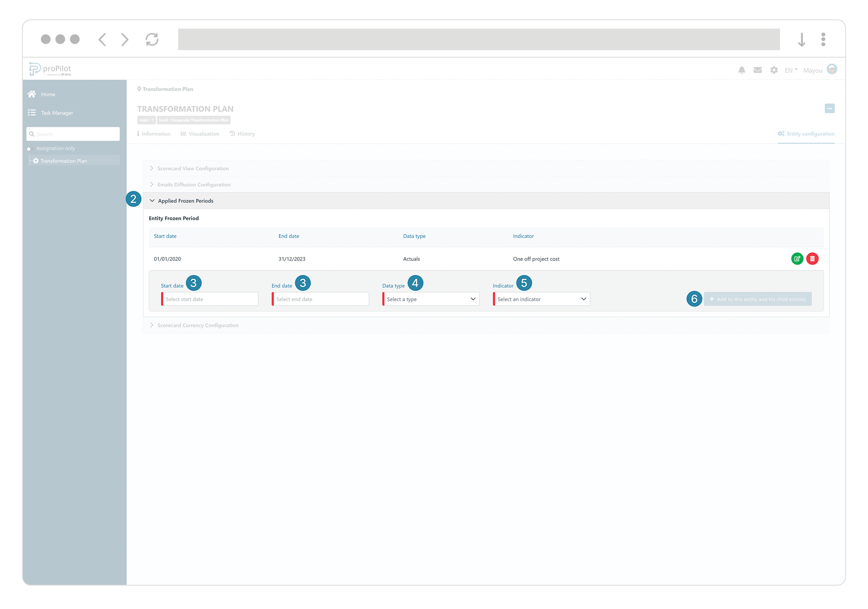Click the Mayou user avatar
The width and height of the screenshot is (868, 609).
coord(832,69)
